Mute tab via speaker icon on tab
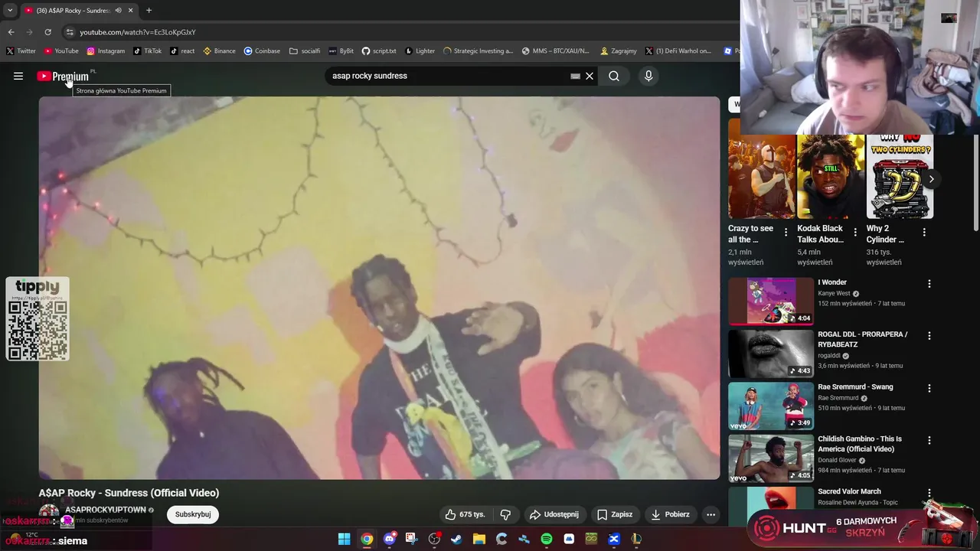This screenshot has width=980, height=551. 118,11
